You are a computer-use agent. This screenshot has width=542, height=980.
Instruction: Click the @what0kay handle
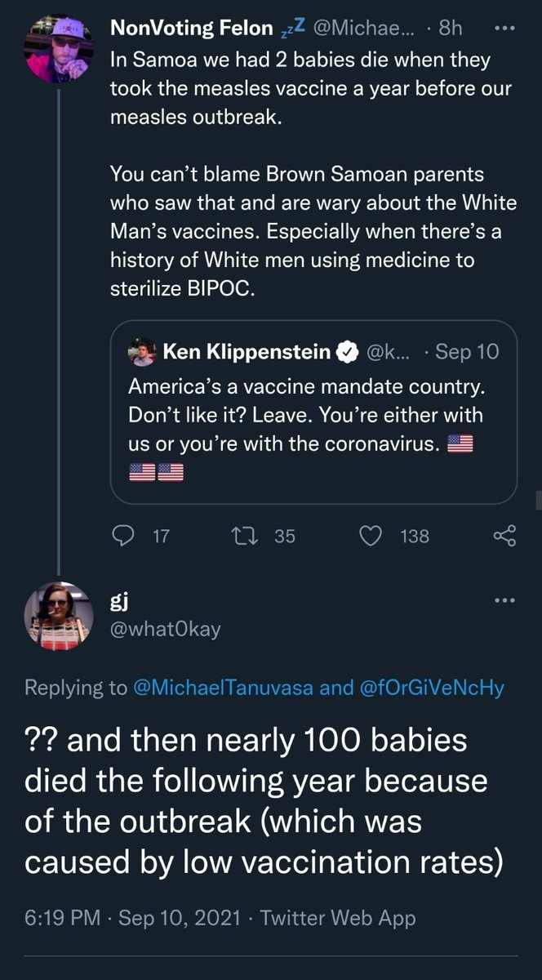pyautogui.click(x=165, y=630)
